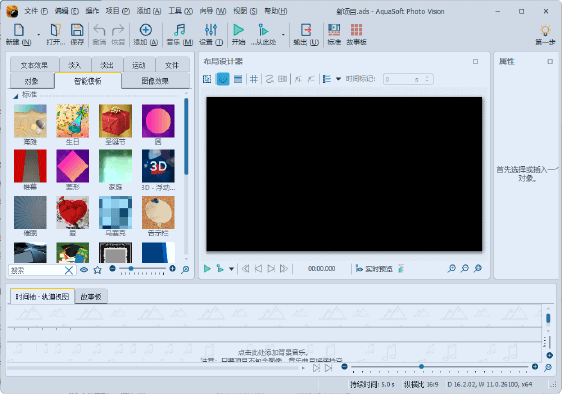Adjust the toolbox thumbnail size slider
The width and height of the screenshot is (562, 394).
click(142, 269)
